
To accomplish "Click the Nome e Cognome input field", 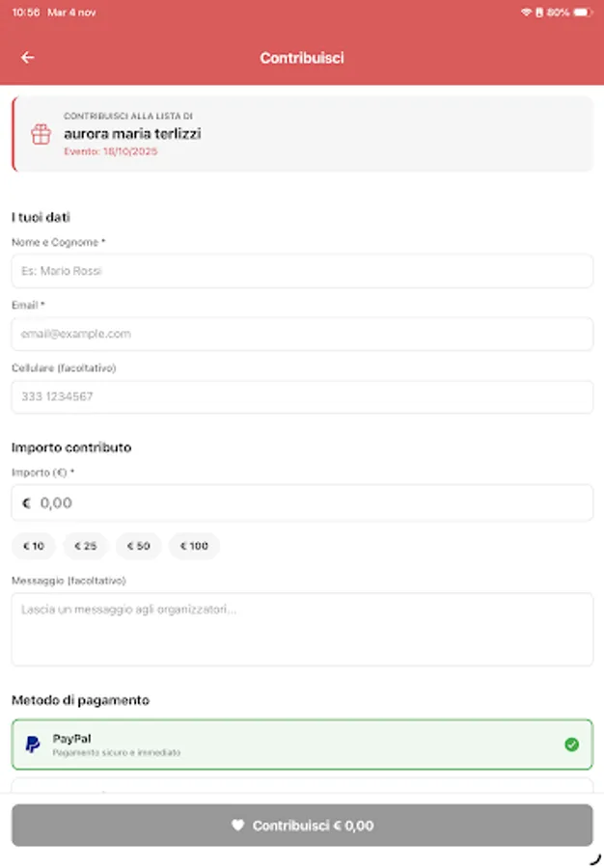I will tap(302, 271).
